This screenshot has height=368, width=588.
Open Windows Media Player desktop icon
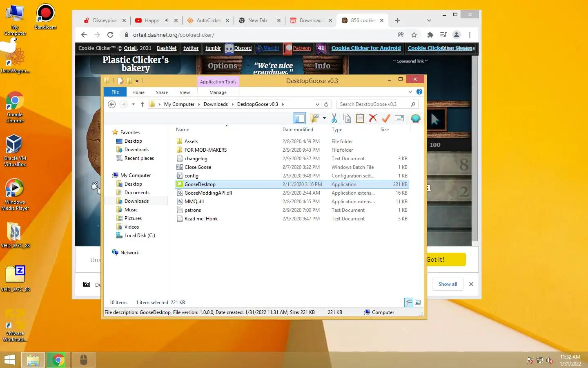pyautogui.click(x=15, y=195)
